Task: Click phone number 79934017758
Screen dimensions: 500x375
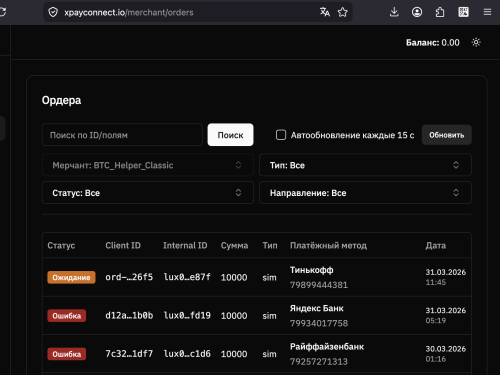Action: 319,323
